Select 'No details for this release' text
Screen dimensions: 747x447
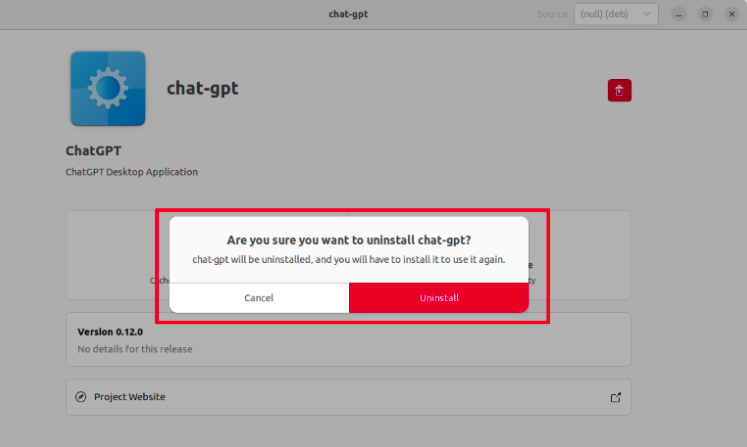[135, 349]
